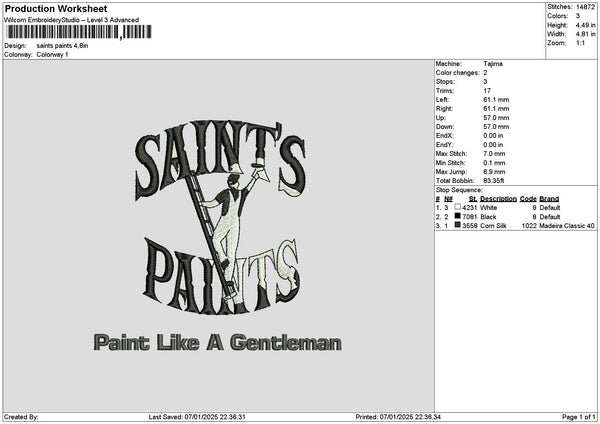Click the 'Page 1 of 1' footer text
Viewport: 600px width, 424px height.
579,417
